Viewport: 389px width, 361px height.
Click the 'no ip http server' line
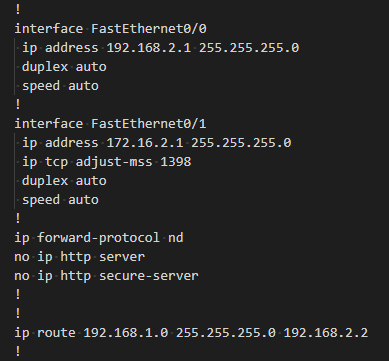(x=80, y=257)
